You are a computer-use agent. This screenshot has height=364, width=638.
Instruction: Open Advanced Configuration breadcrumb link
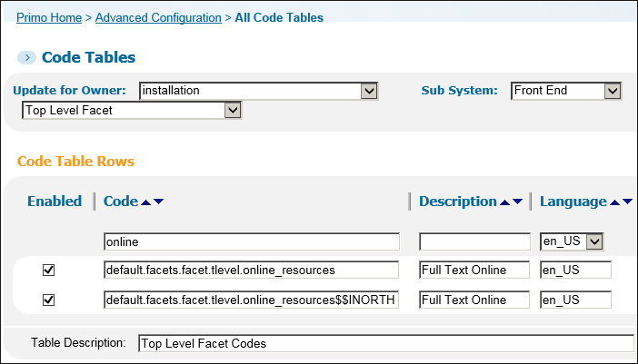tap(158, 17)
